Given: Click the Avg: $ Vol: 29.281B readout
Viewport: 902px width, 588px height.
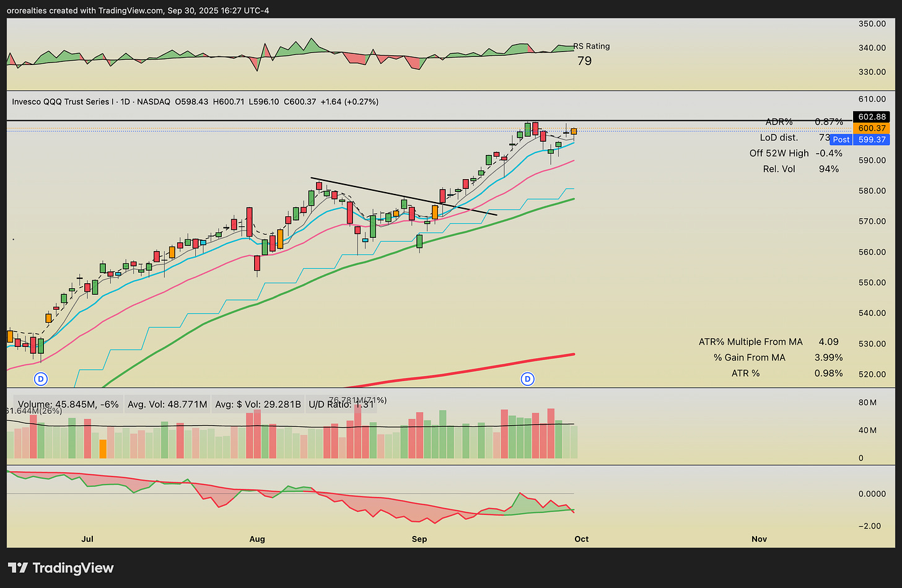Looking at the screenshot, I should tap(258, 404).
